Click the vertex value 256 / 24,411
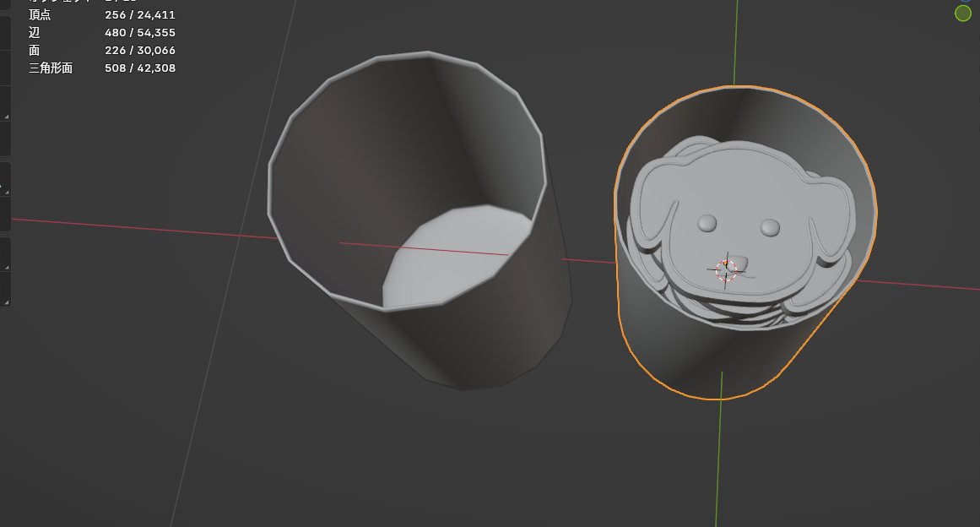 point(140,14)
